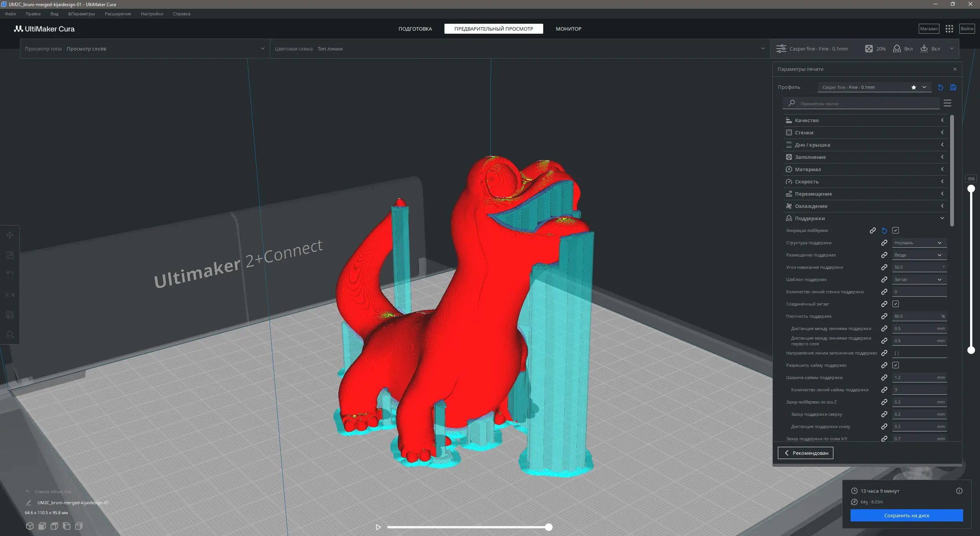Click the Сохранить на диск button
The height and width of the screenshot is (536, 980).
tap(906, 515)
